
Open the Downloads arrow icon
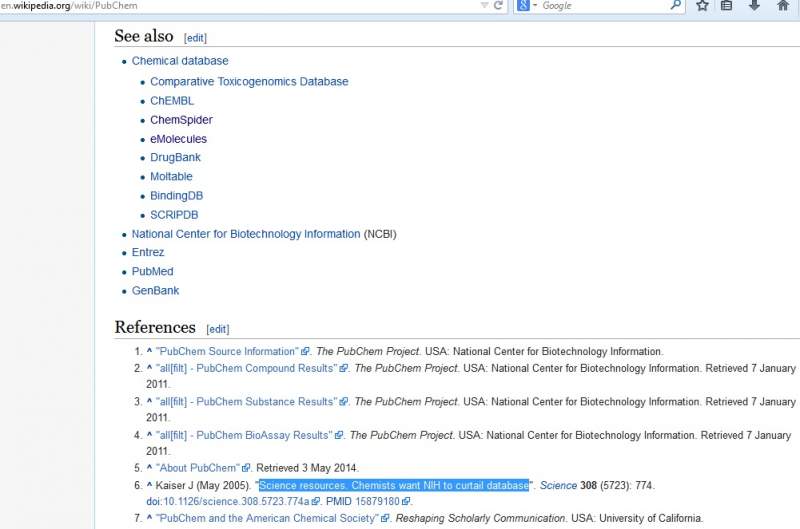[754, 6]
